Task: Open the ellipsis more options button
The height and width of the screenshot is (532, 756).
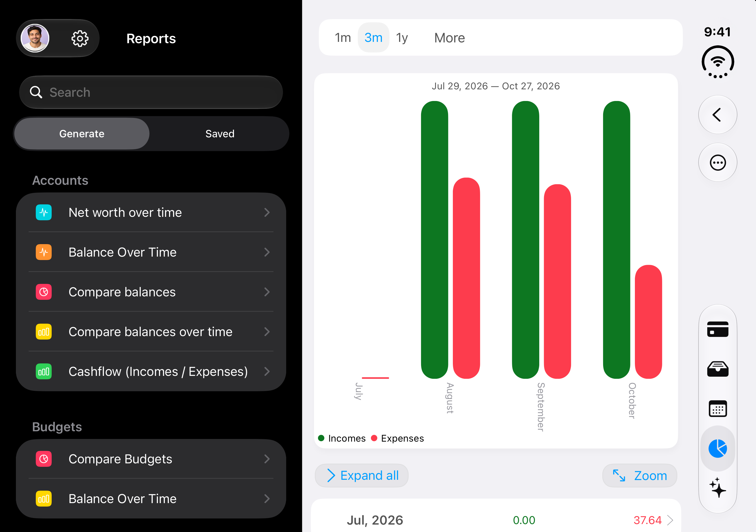Action: click(718, 162)
